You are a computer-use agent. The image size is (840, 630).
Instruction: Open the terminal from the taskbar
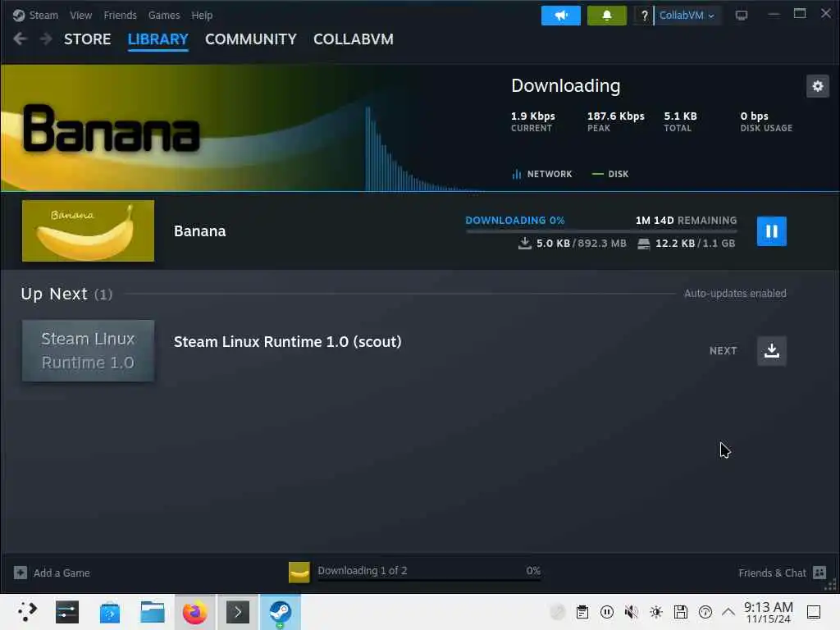click(x=238, y=612)
